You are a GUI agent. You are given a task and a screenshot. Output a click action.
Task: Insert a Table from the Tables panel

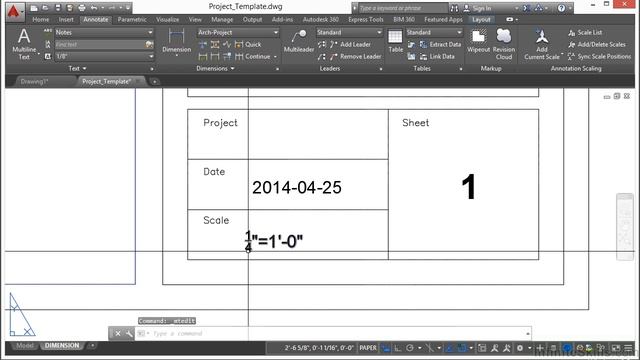(x=395, y=41)
